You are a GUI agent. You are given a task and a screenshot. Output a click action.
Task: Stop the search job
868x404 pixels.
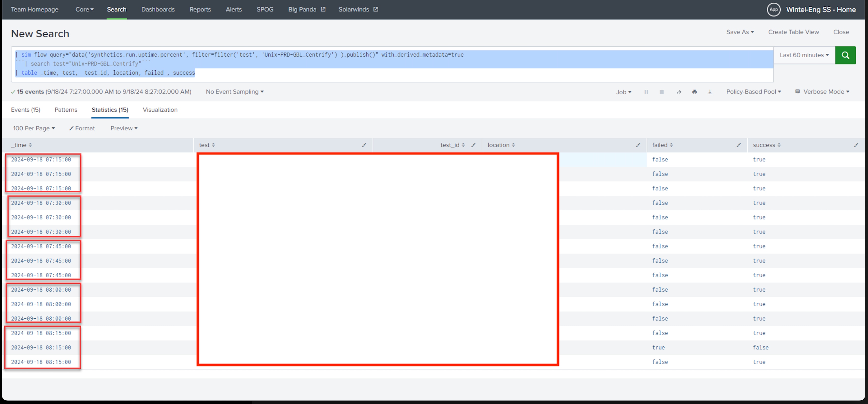pos(662,92)
